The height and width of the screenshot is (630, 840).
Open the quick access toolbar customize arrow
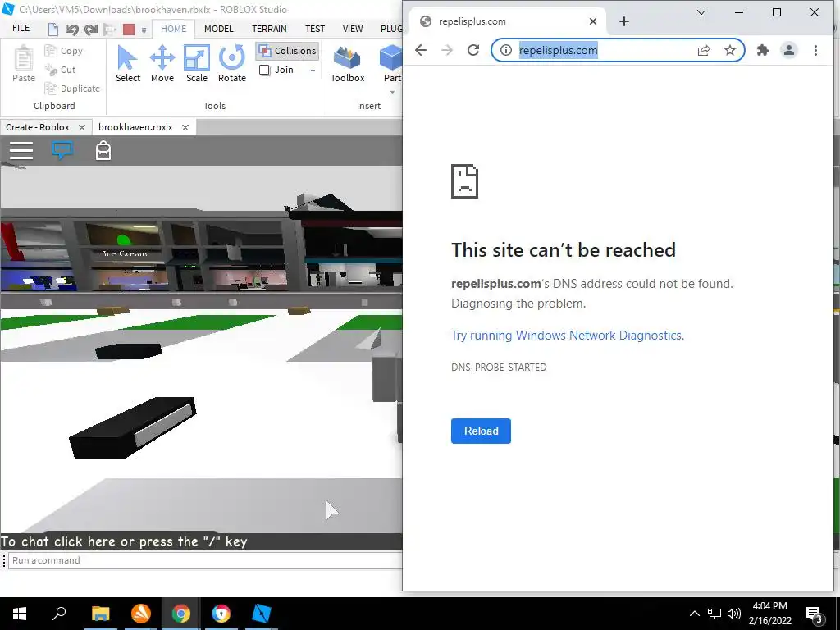(144, 30)
